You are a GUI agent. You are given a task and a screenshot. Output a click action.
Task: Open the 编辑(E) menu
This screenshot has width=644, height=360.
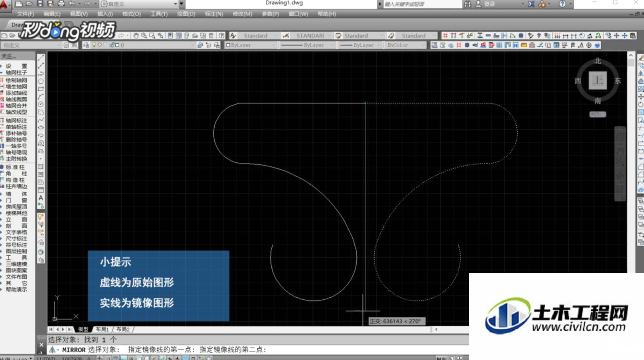(52, 14)
